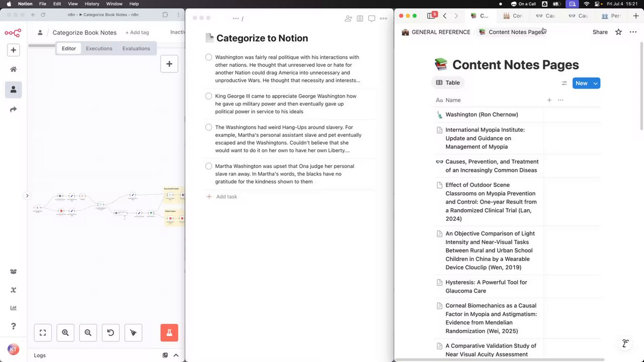Pop out the n8n Logs panel

[165, 355]
